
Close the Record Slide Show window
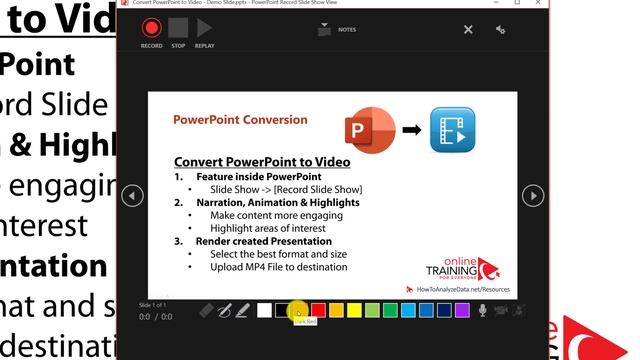click(538, 2)
